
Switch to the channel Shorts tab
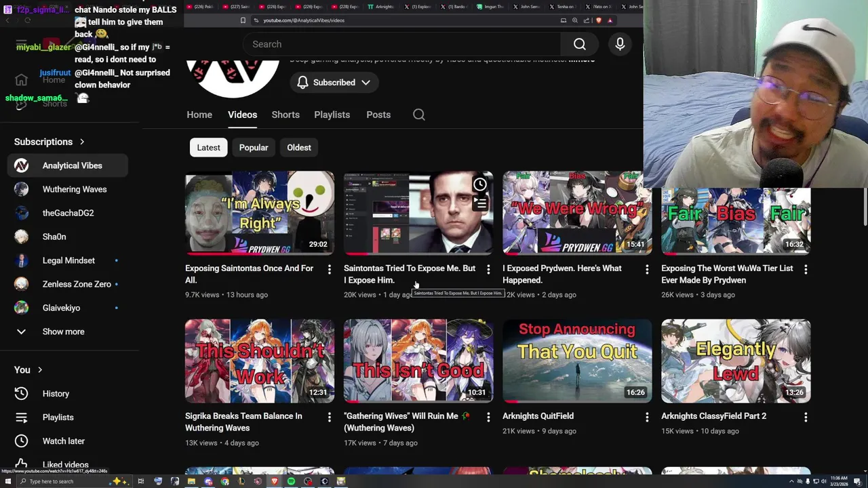pos(285,115)
